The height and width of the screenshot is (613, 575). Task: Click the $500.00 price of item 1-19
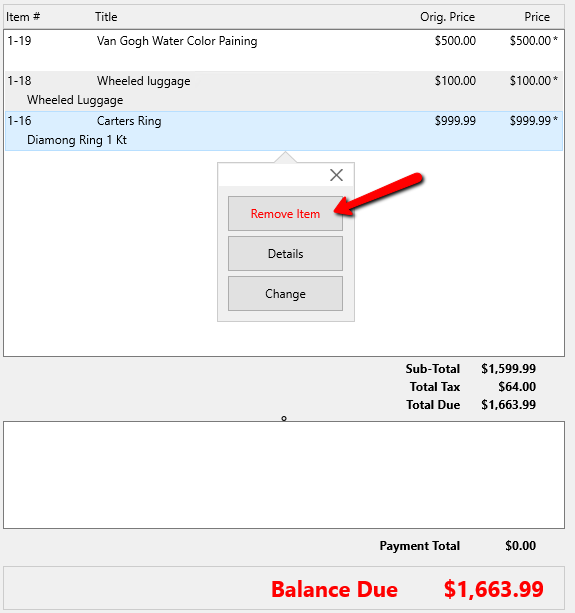coord(530,41)
